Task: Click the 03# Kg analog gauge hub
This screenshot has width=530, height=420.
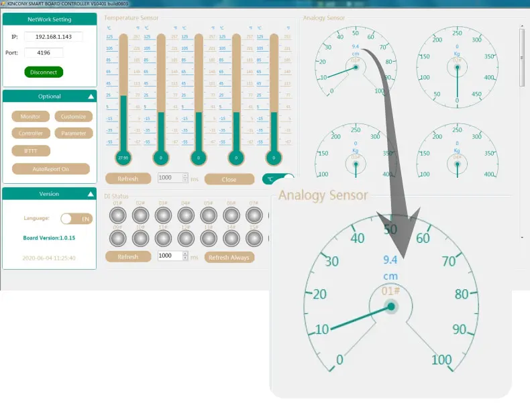Action: pos(356,164)
